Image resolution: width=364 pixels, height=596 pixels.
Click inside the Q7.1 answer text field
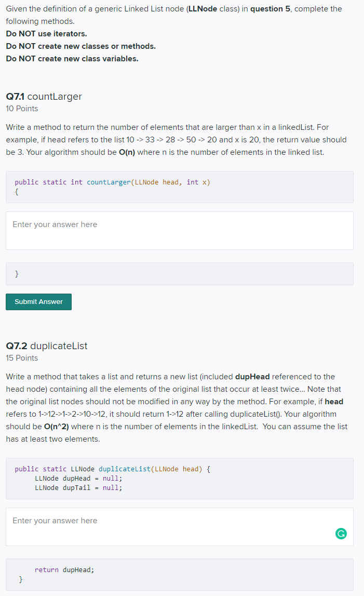click(x=179, y=230)
